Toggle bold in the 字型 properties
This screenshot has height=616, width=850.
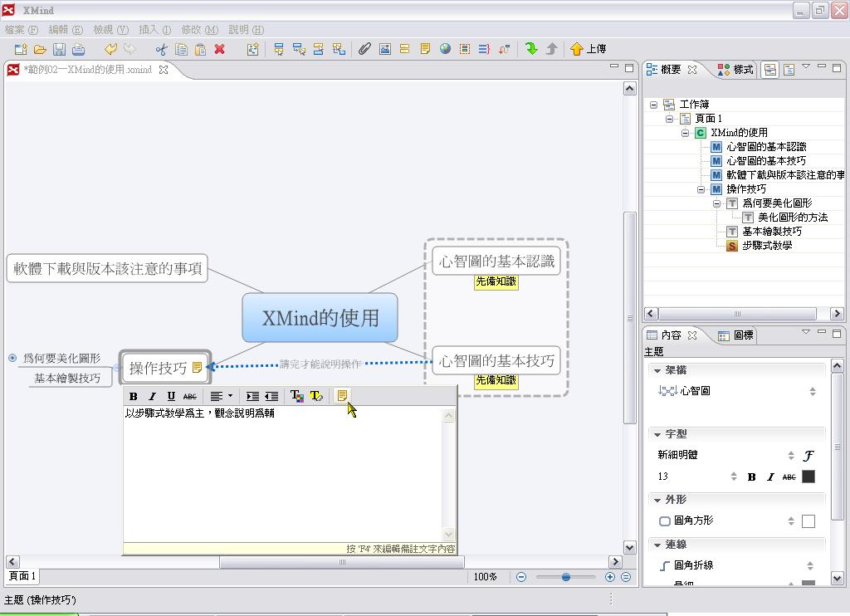[x=751, y=477]
